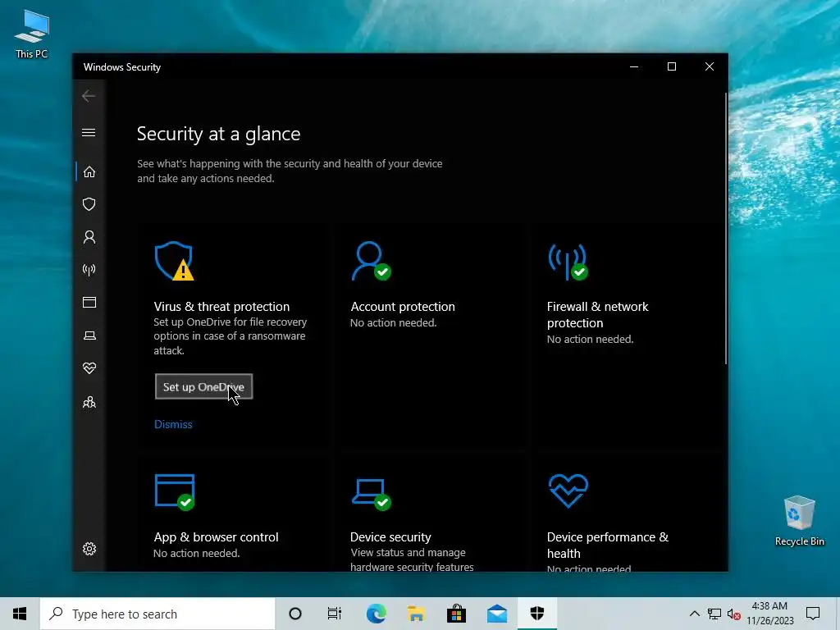840x630 pixels.
Task: Open Firewall & network sidebar antenna icon
Action: point(89,269)
